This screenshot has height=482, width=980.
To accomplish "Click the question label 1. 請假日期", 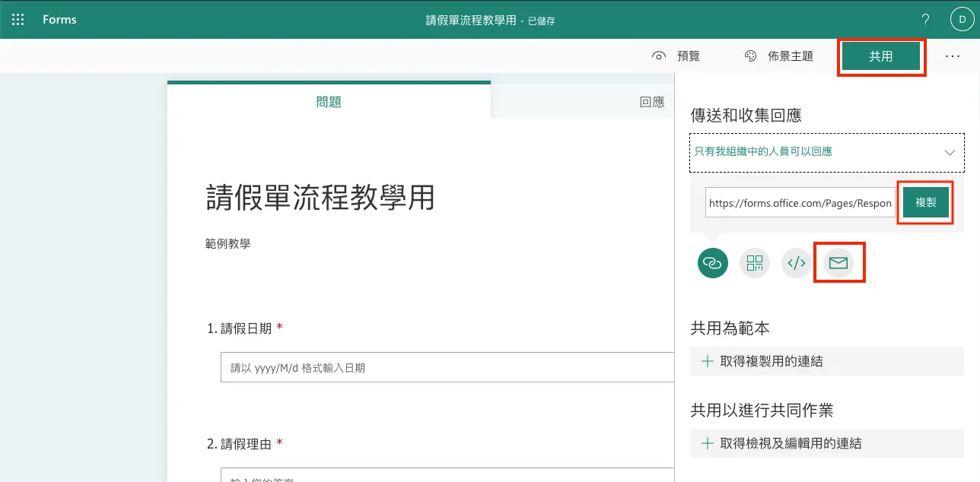I will [239, 328].
